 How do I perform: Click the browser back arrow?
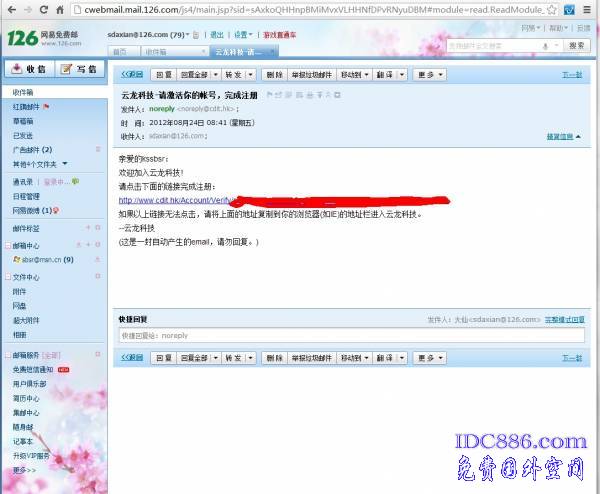12,9
